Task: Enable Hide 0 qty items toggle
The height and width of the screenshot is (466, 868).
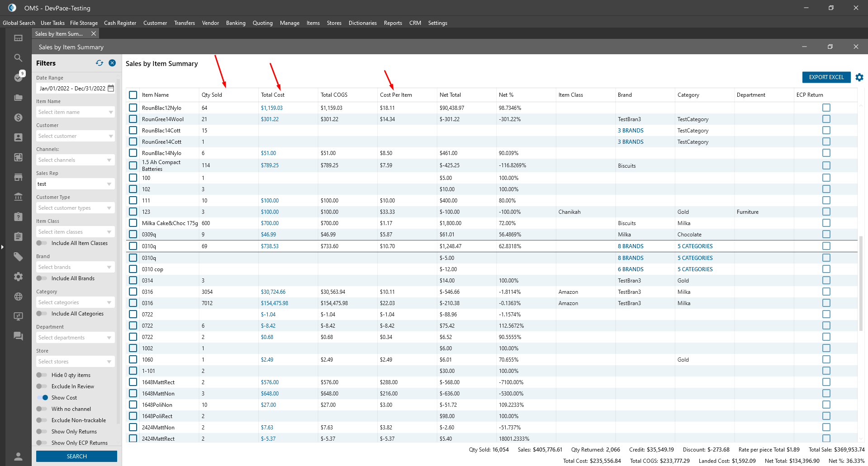Action: (x=43, y=375)
